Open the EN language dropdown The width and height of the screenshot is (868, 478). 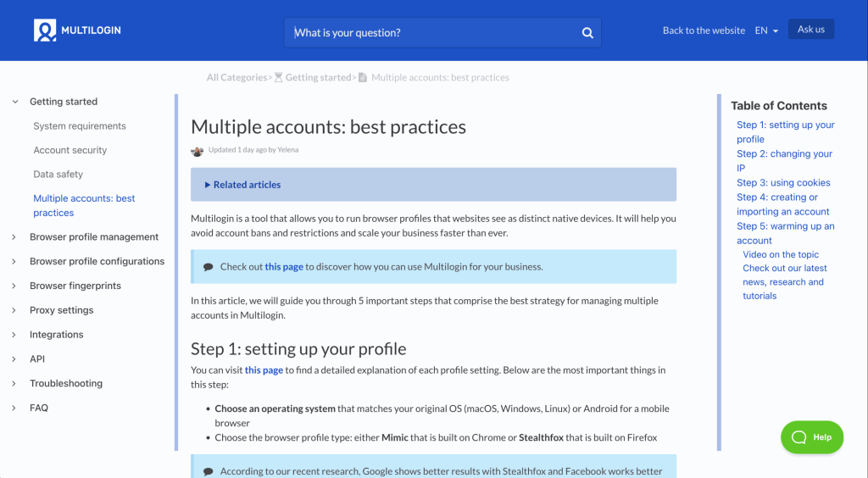pos(766,31)
